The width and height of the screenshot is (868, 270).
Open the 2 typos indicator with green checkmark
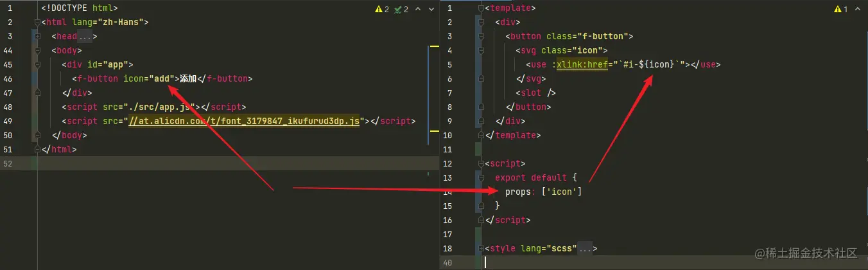pyautogui.click(x=402, y=9)
